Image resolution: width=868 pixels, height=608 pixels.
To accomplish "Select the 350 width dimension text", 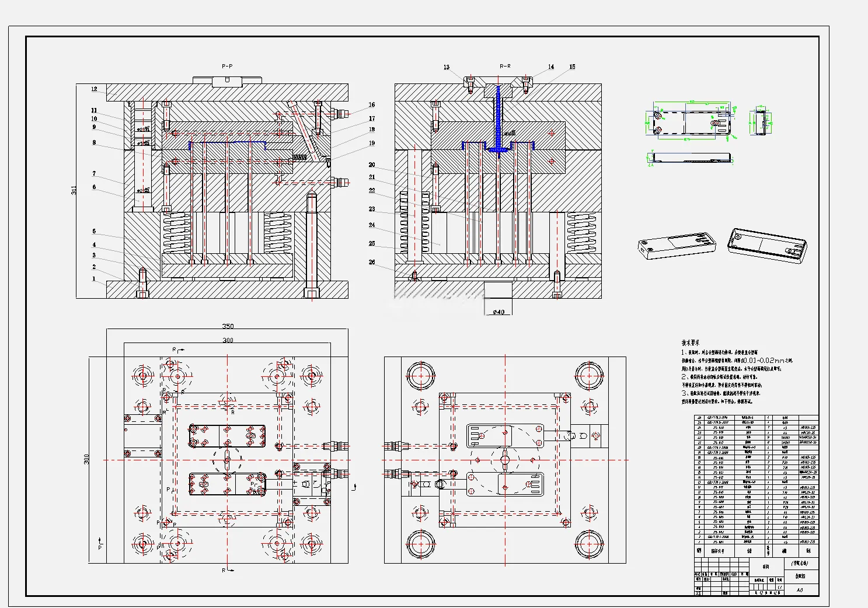I will (x=228, y=326).
